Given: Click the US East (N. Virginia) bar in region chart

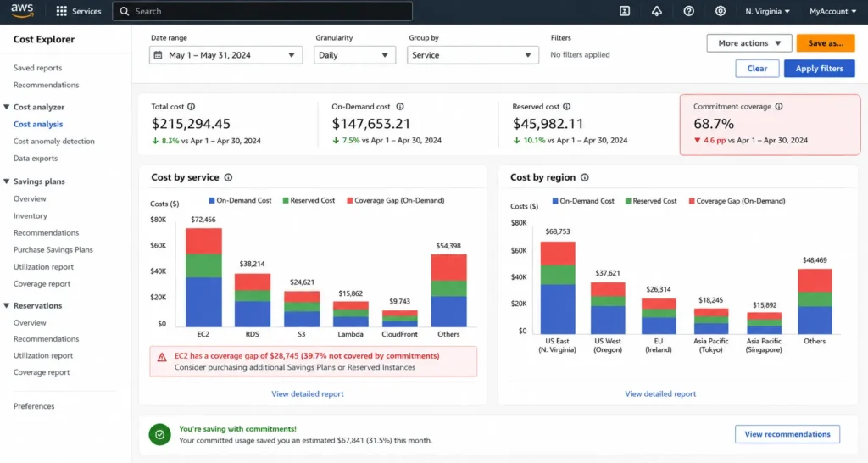Looking at the screenshot, I should (558, 288).
